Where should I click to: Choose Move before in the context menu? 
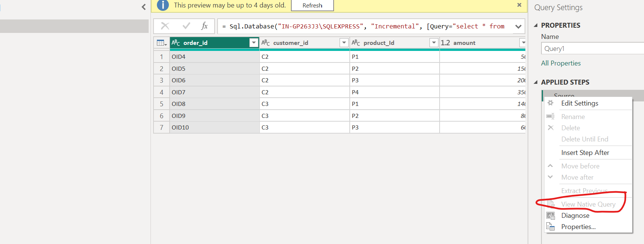(x=580, y=166)
